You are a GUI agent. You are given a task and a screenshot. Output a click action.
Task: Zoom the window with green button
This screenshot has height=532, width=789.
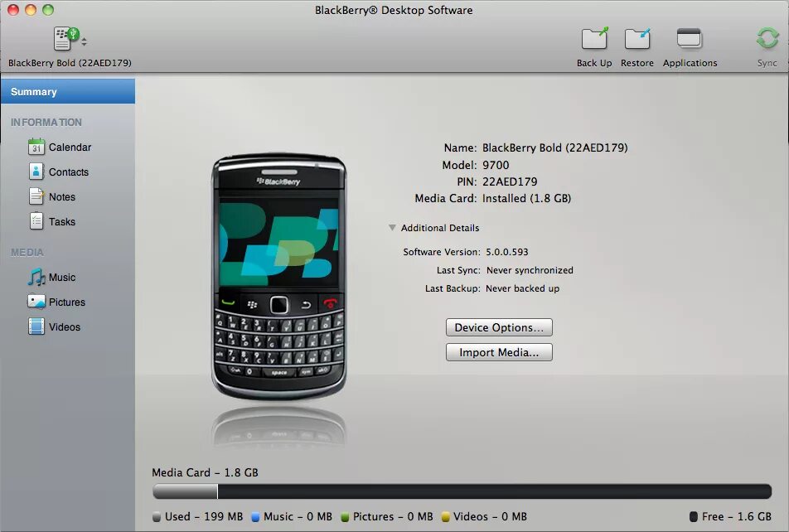click(48, 10)
